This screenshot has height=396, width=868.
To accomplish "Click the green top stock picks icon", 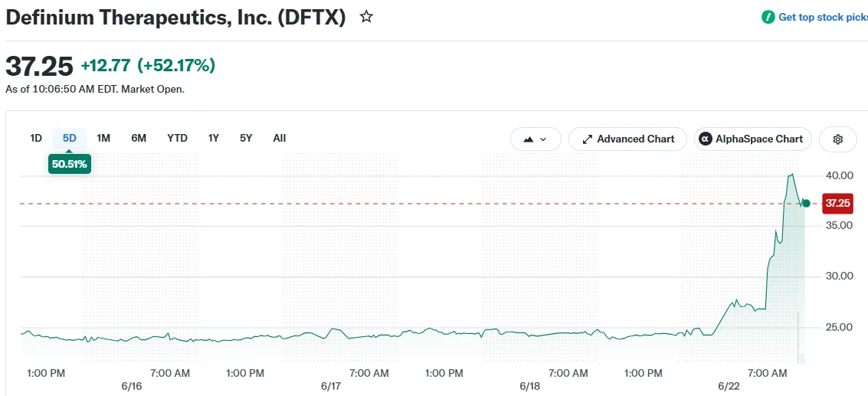I will pyautogui.click(x=768, y=17).
